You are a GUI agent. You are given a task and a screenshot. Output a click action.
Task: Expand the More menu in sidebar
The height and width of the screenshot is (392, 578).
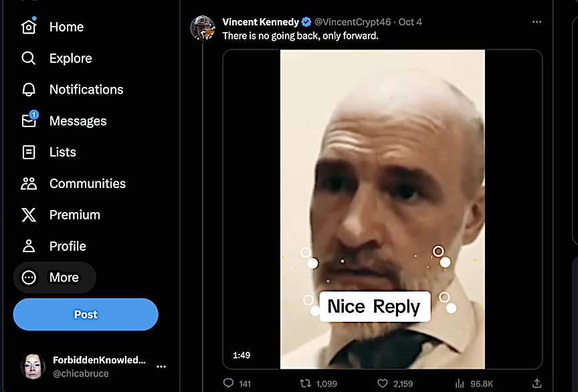55,278
